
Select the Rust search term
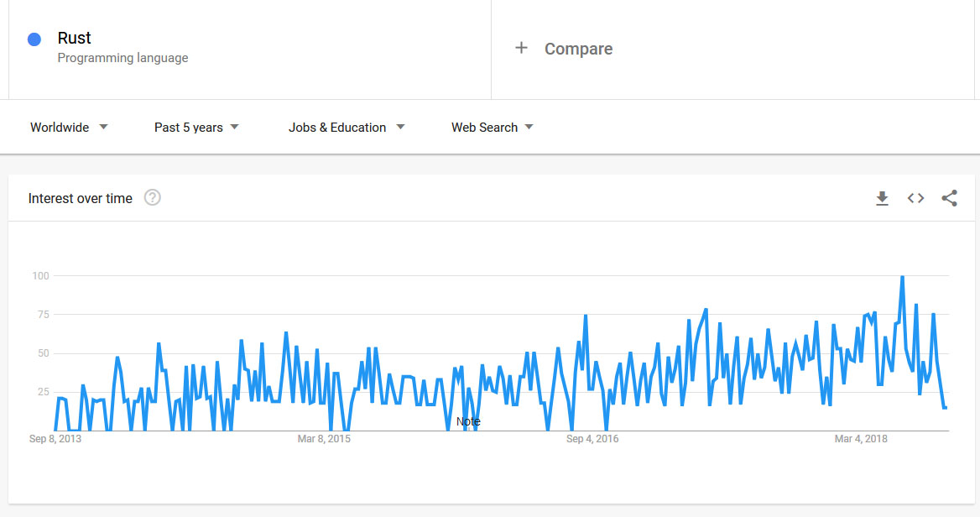pyautogui.click(x=75, y=38)
